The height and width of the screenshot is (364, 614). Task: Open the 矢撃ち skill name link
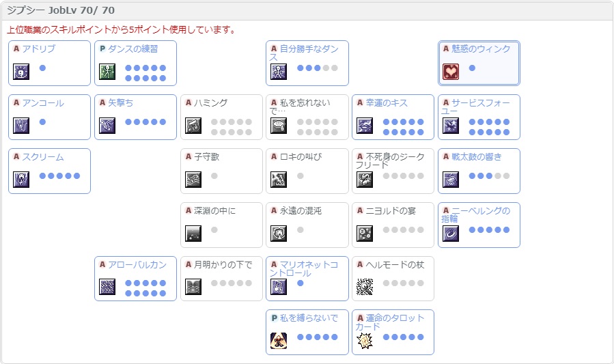(121, 103)
